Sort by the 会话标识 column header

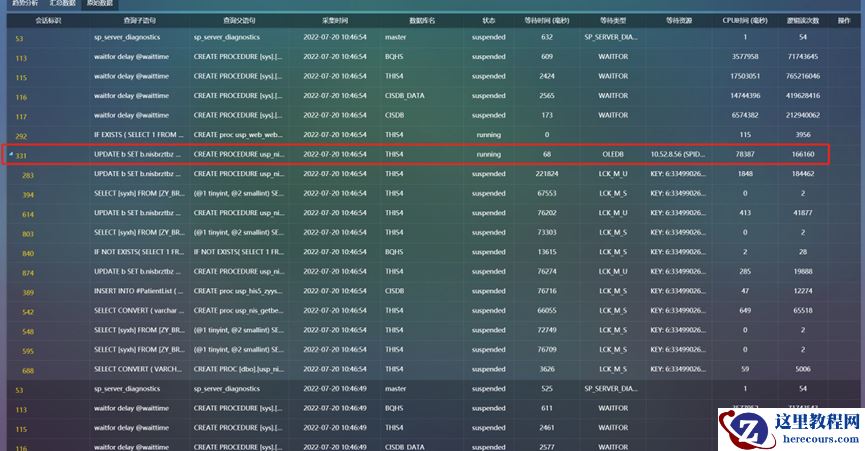coord(47,19)
